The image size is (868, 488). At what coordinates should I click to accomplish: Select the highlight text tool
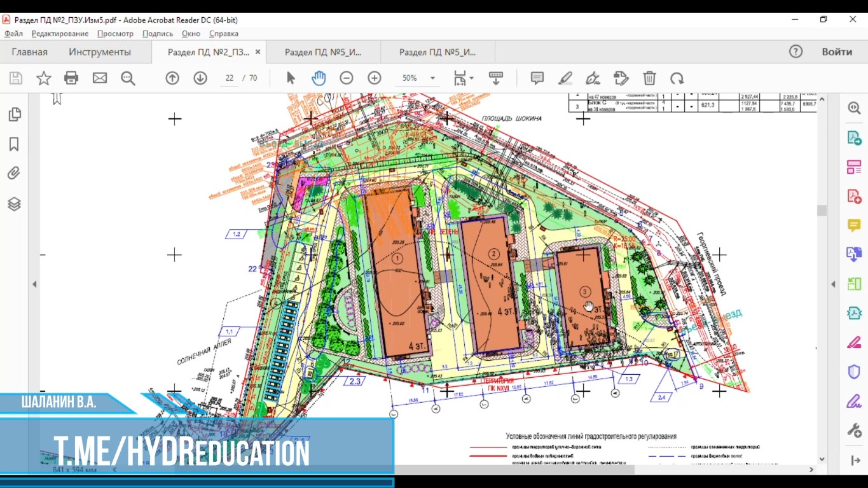565,78
